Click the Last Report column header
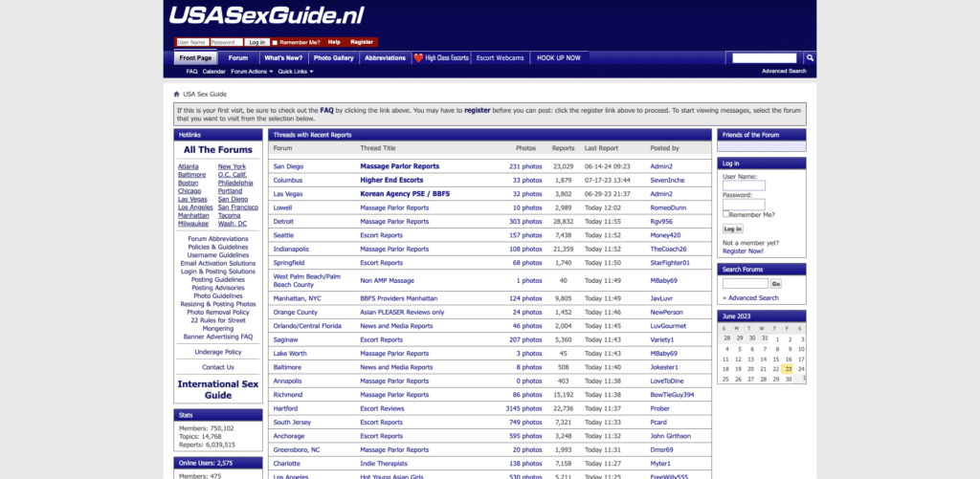 pos(601,148)
